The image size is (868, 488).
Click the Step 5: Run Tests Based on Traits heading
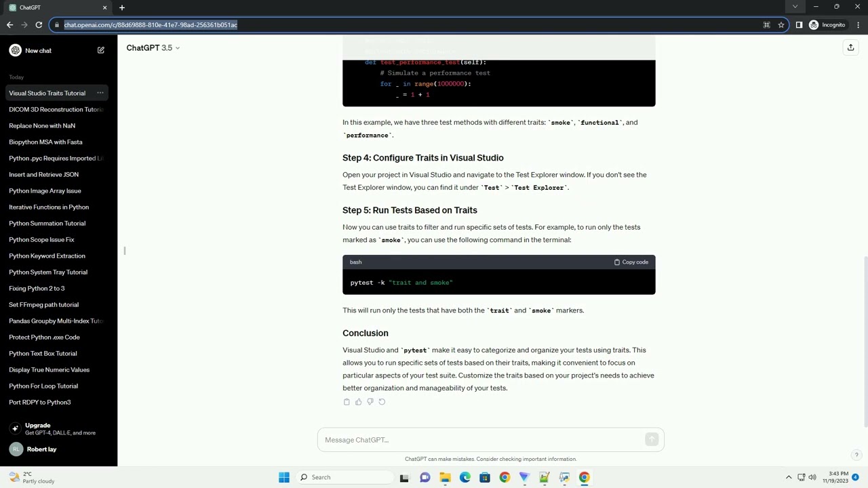point(410,210)
